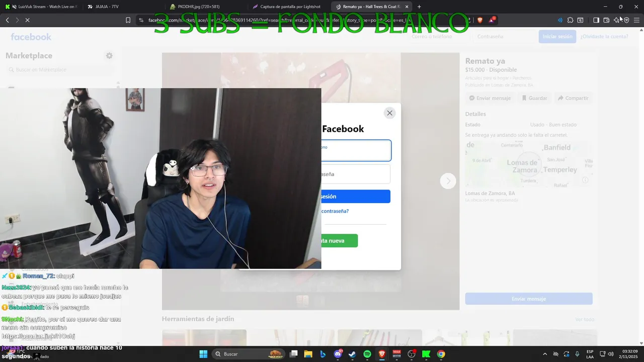The image size is (644, 362).
Task: Click Buscar taskbar search box
Action: coord(250,354)
